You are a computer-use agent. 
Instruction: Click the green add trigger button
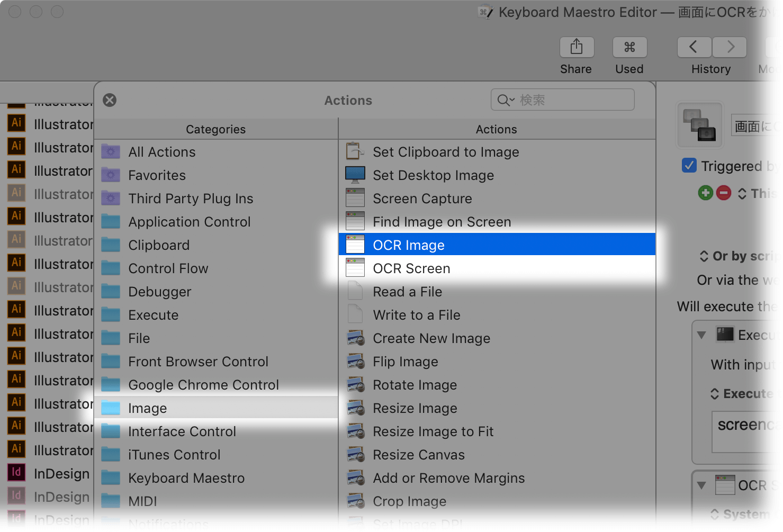pyautogui.click(x=705, y=193)
